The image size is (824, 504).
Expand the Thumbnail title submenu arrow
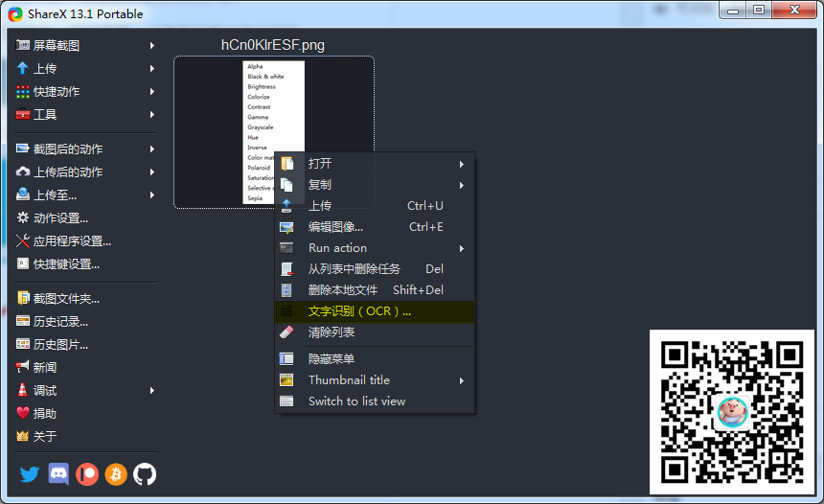tap(462, 380)
